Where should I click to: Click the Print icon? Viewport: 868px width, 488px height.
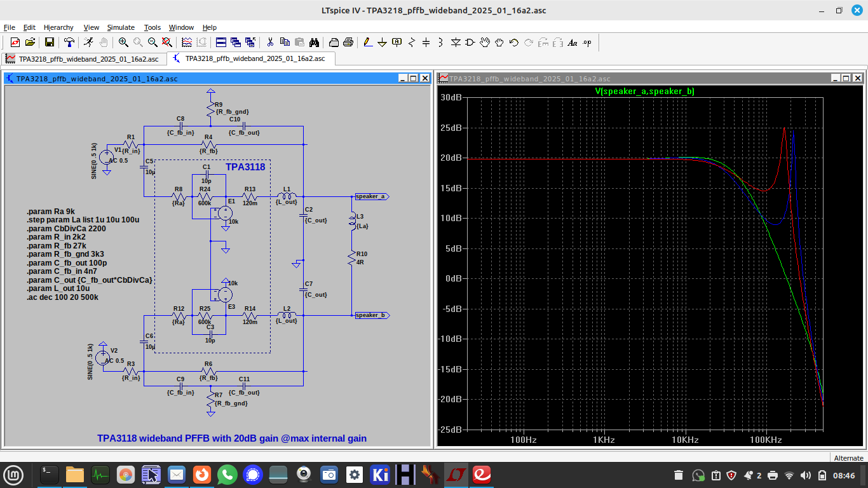[348, 43]
